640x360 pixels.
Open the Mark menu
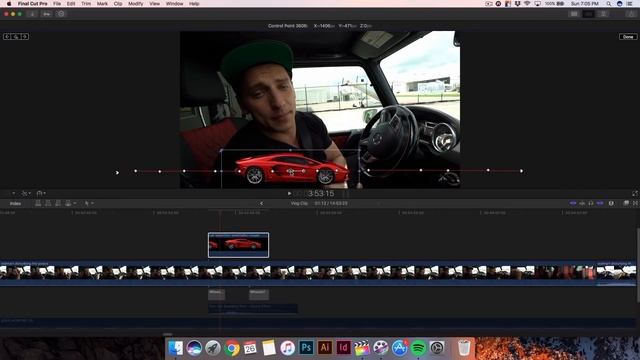pos(102,4)
